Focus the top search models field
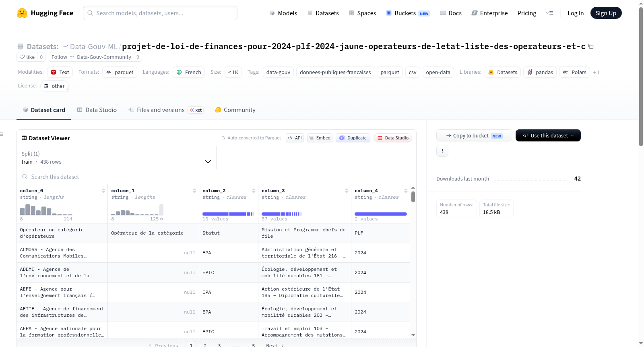The height and width of the screenshot is (347, 644). pos(160,13)
